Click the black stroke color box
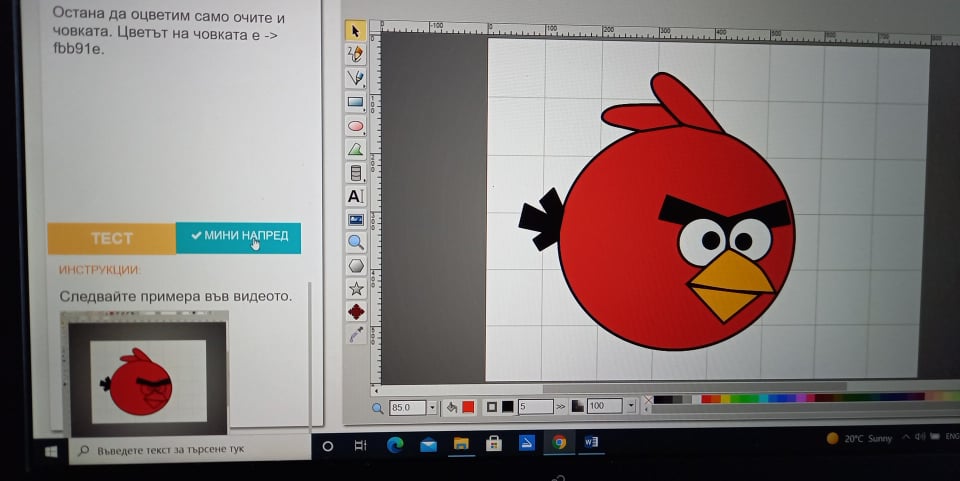 (x=507, y=407)
